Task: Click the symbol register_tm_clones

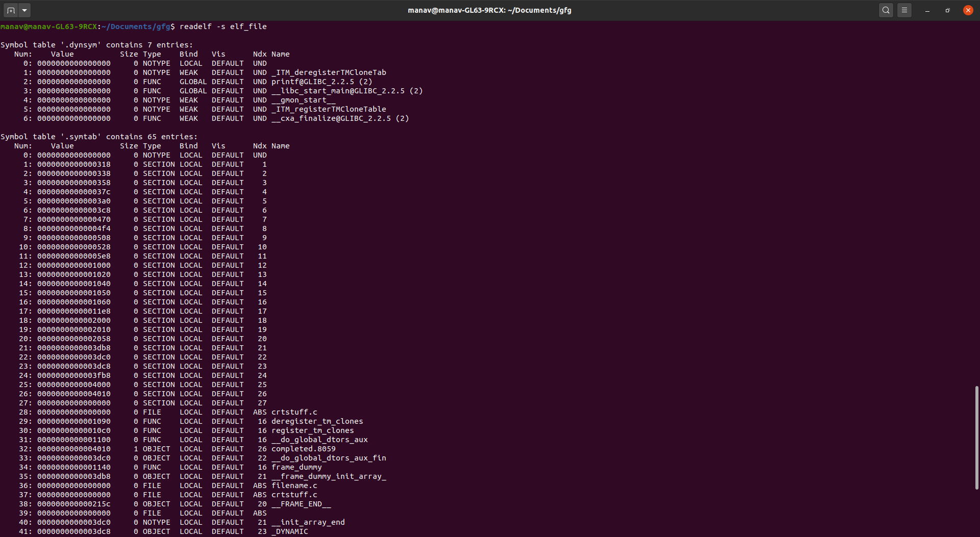Action: pos(313,430)
